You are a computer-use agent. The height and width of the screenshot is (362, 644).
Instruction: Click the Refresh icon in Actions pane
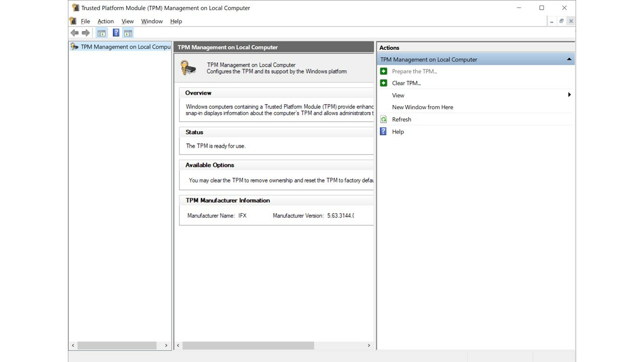point(383,119)
